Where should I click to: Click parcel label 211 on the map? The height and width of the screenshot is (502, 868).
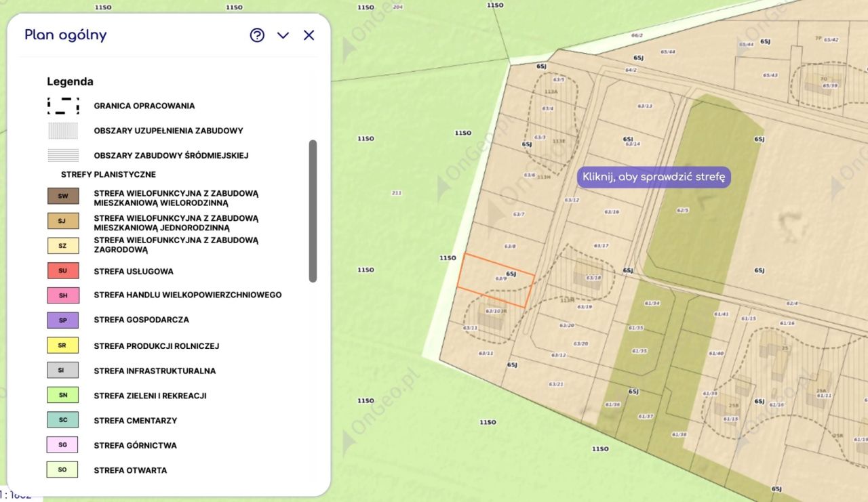coord(397,193)
